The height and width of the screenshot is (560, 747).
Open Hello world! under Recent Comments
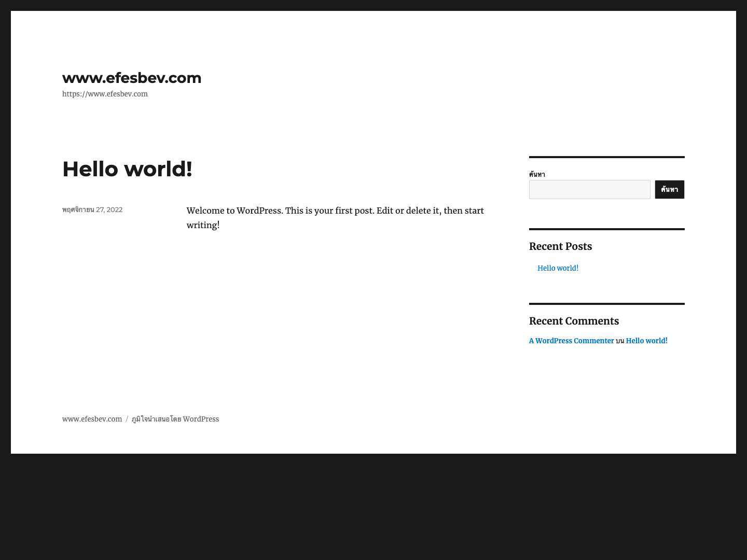pyautogui.click(x=646, y=341)
